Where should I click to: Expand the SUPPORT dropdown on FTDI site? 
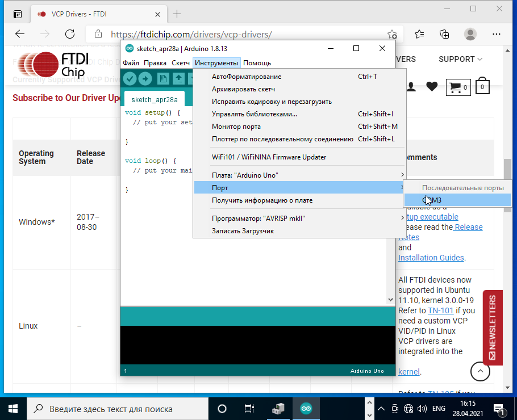(x=460, y=59)
